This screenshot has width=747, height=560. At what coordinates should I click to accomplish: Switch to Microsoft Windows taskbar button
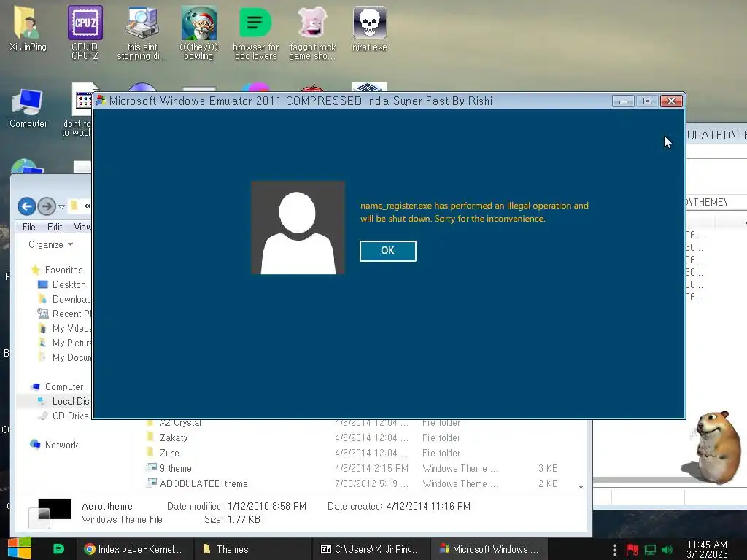(x=489, y=549)
